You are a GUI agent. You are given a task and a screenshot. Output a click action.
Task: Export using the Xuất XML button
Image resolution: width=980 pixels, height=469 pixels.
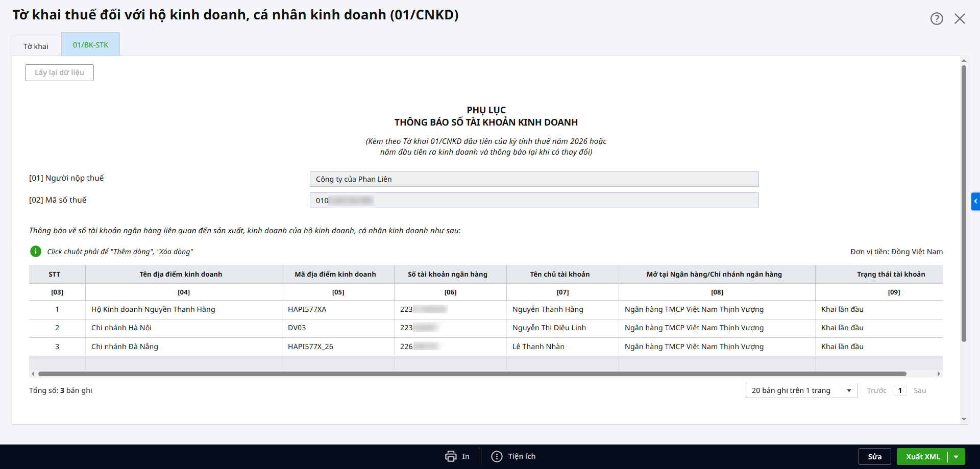point(922,457)
